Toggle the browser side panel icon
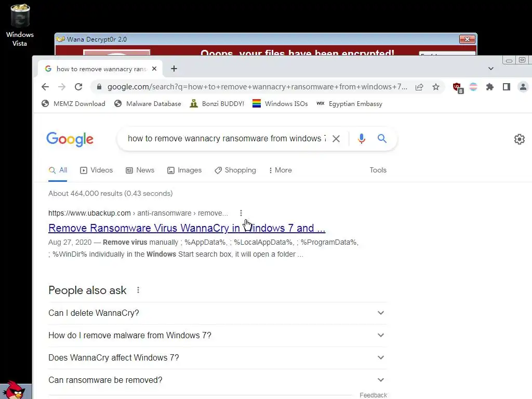Screen dimensions: 532x399 (x=507, y=87)
